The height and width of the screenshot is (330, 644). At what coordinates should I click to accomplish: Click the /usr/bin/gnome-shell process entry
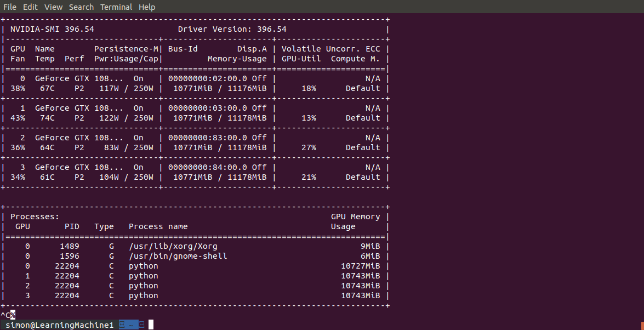[x=178, y=255]
